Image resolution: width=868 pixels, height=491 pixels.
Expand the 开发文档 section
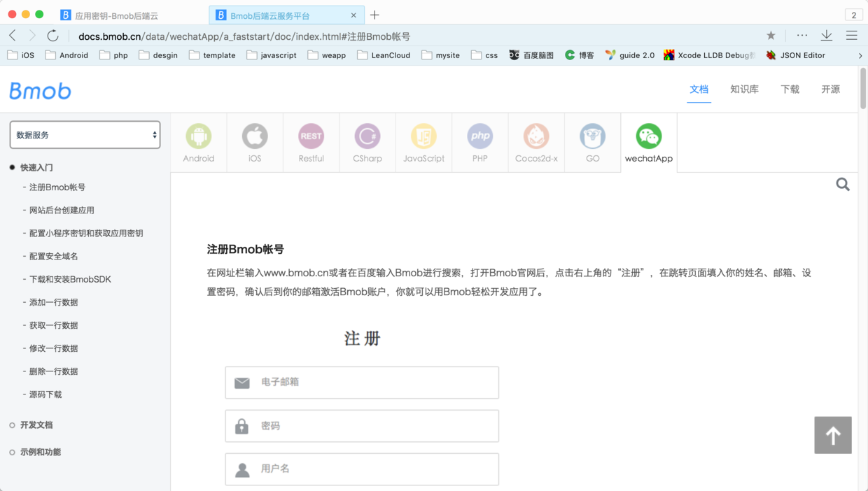click(x=31, y=425)
